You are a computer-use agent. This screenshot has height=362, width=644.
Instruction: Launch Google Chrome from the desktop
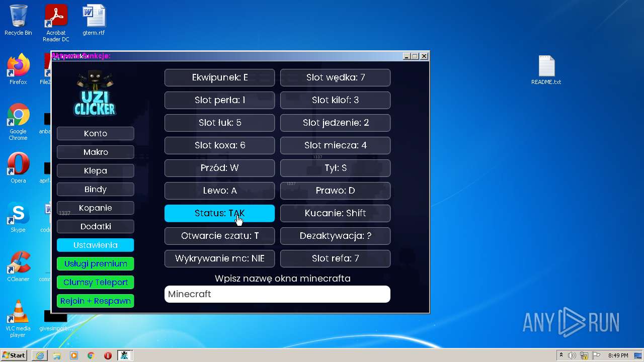pyautogui.click(x=18, y=122)
